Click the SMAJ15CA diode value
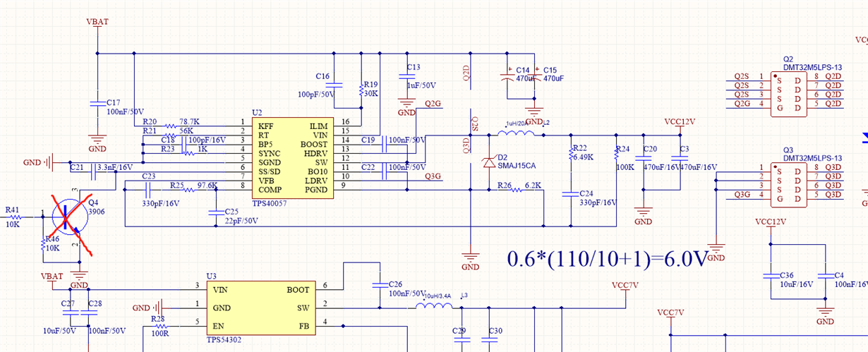This screenshot has width=868, height=352. point(517,167)
